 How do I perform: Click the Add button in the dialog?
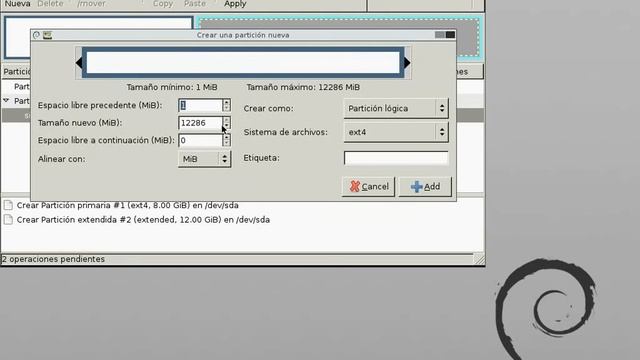425,187
